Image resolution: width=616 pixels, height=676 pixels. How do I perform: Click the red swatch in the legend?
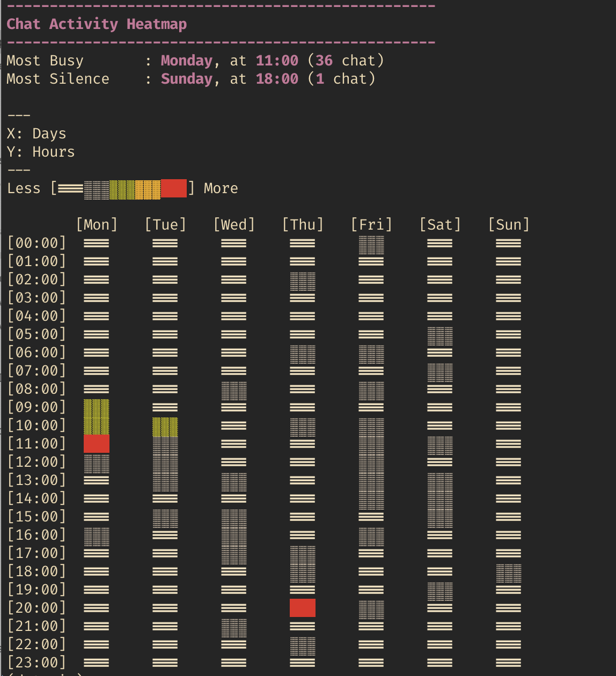point(174,188)
